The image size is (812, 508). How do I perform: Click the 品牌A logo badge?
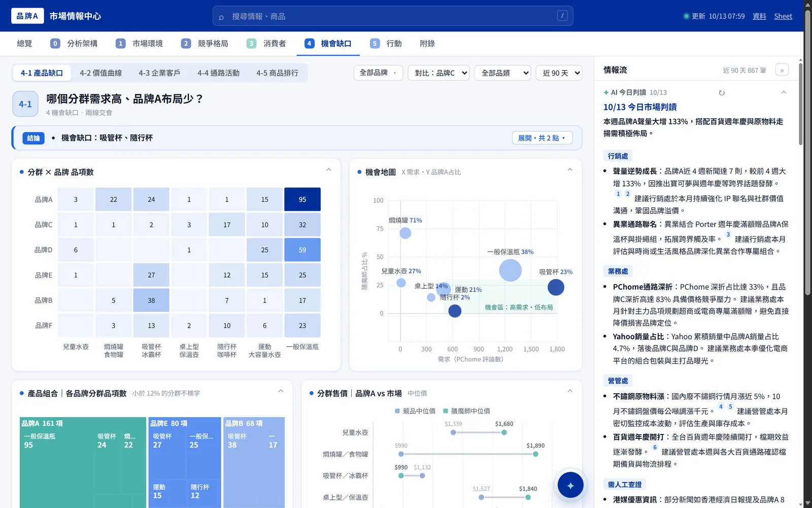click(27, 16)
